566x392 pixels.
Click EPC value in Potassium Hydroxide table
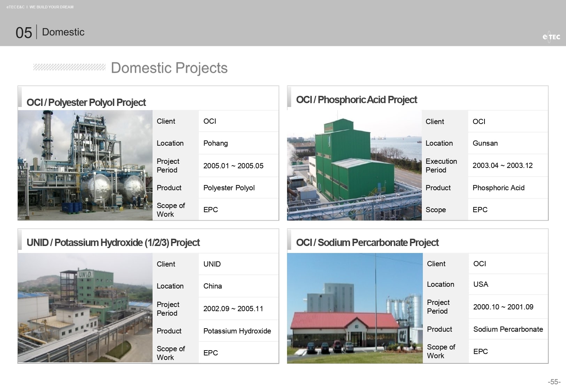pyautogui.click(x=211, y=353)
